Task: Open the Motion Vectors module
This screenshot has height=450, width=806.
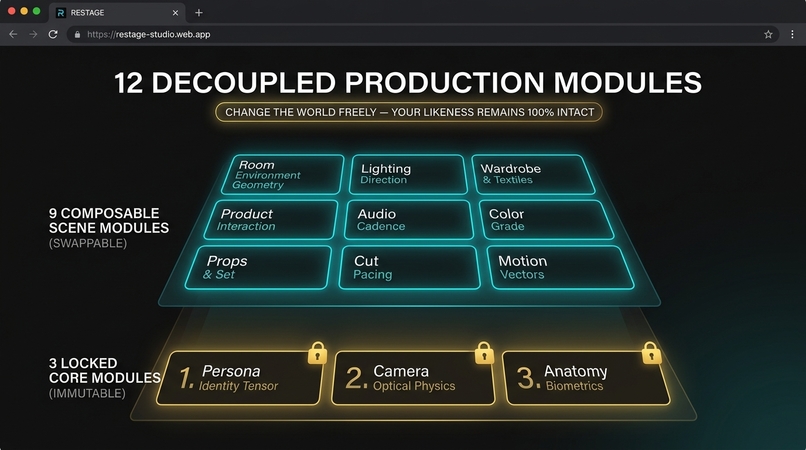Action: (560, 267)
